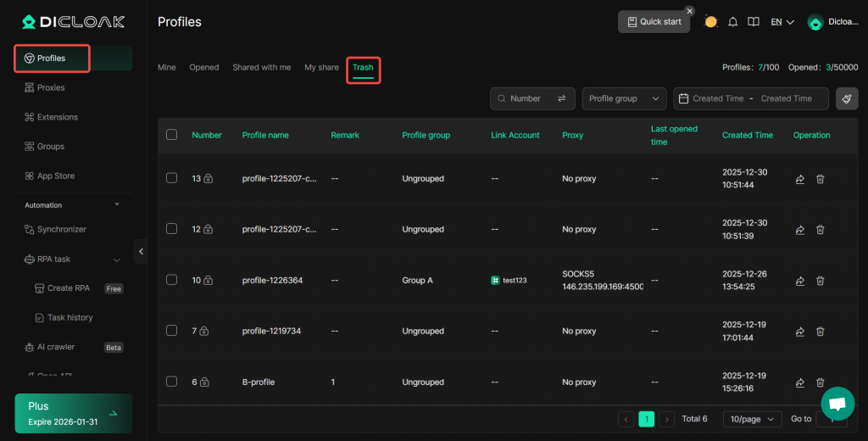Click restore icon for profile number 13

[x=800, y=179]
